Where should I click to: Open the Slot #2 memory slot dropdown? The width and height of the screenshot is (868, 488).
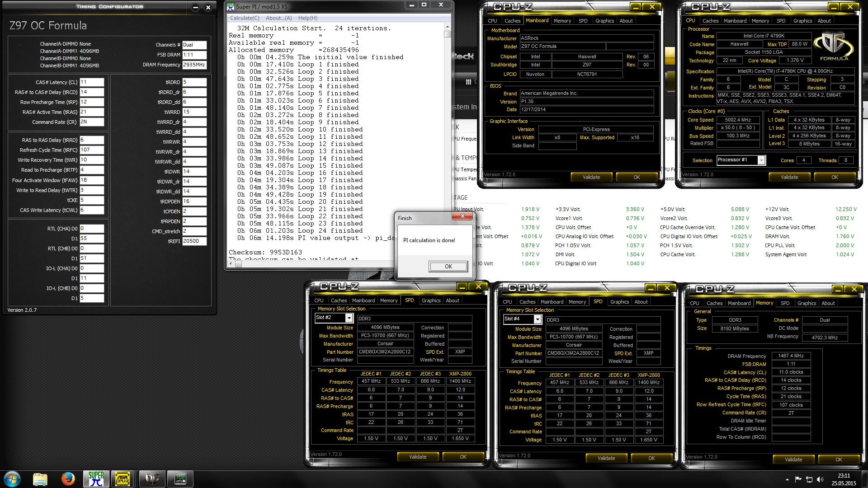coord(349,318)
